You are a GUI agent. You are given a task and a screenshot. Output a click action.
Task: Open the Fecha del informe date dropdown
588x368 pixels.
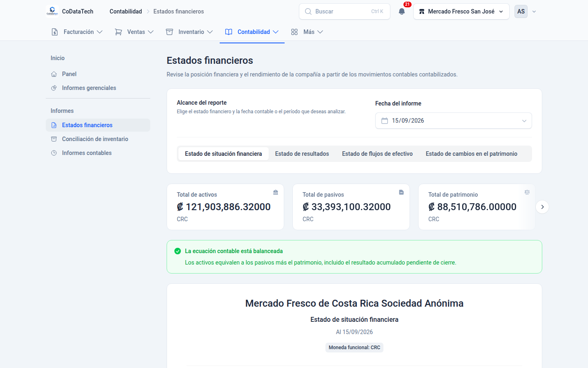pos(454,121)
